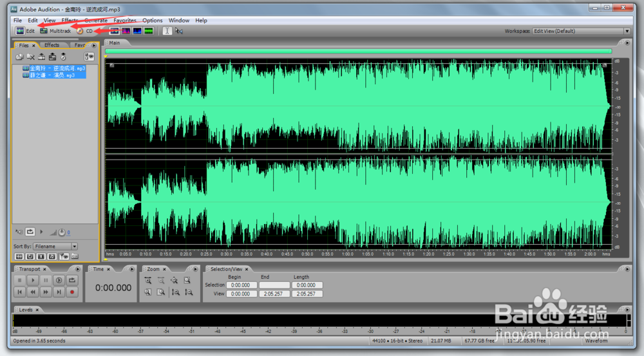This screenshot has height=356, width=644.
Task: Toggle full path display button
Action: (75, 256)
